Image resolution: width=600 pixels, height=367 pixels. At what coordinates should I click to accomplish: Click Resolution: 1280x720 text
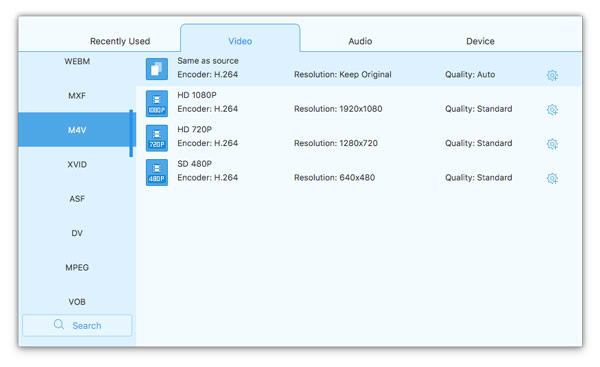point(336,143)
